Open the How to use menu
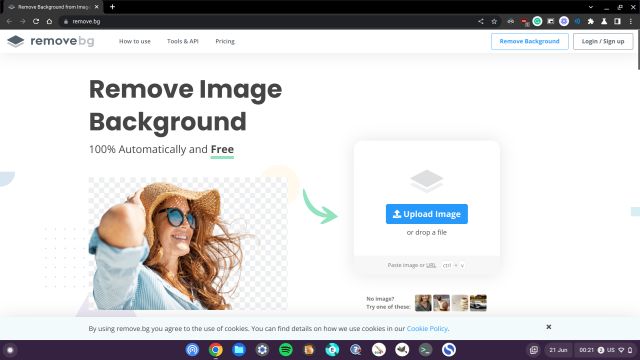Viewport: 640px width, 360px height. click(135, 41)
